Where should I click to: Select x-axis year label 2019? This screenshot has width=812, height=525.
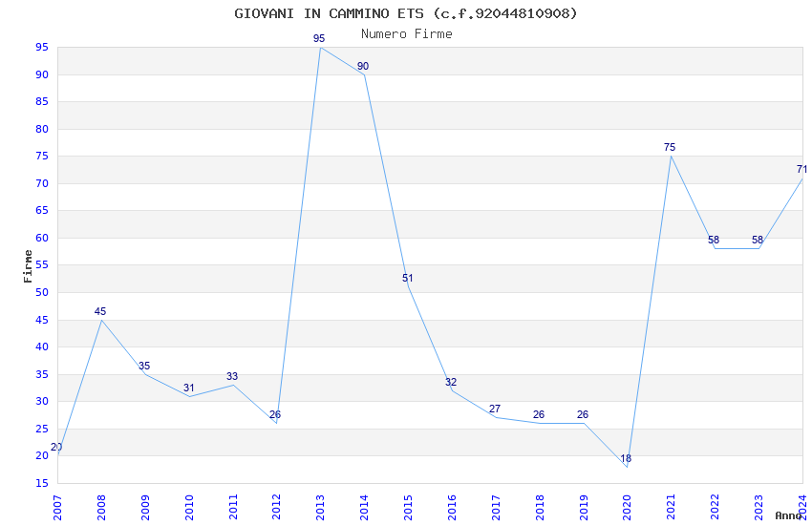click(x=584, y=507)
